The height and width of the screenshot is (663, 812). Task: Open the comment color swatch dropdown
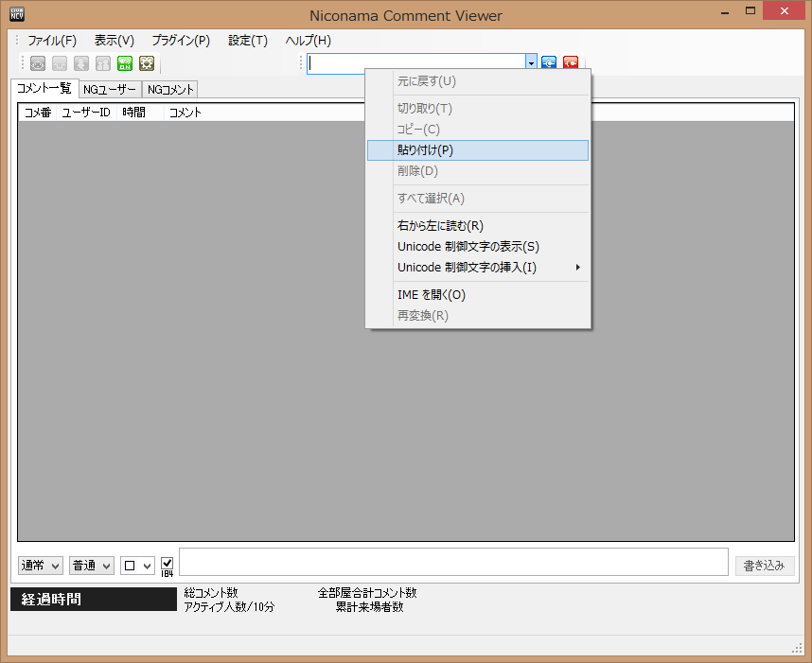(137, 566)
